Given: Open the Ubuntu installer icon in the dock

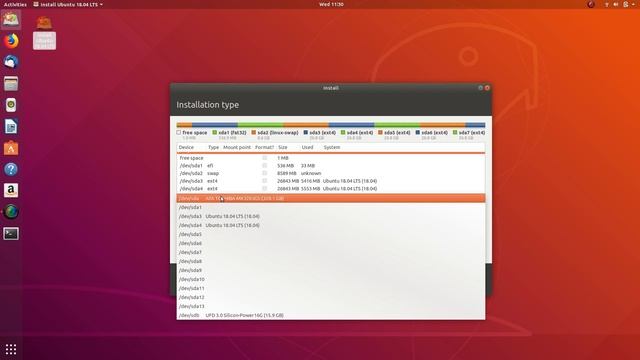Looking at the screenshot, I should coord(11,19).
